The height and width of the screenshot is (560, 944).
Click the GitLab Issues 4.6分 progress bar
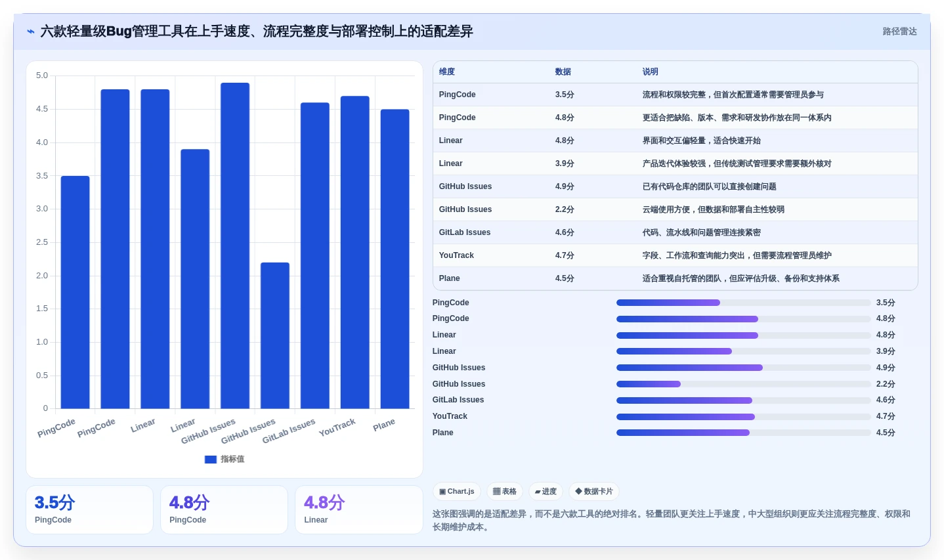click(744, 400)
